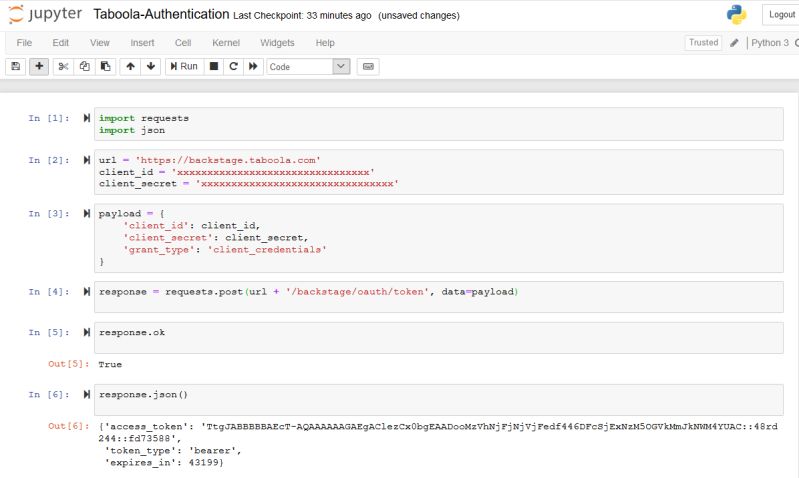Image resolution: width=799 pixels, height=478 pixels.
Task: Click the 'expires_in': 43199 output line
Action: pos(164,463)
